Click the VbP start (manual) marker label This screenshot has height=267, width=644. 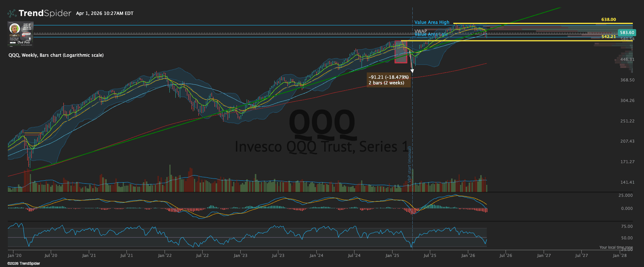tap(409, 164)
